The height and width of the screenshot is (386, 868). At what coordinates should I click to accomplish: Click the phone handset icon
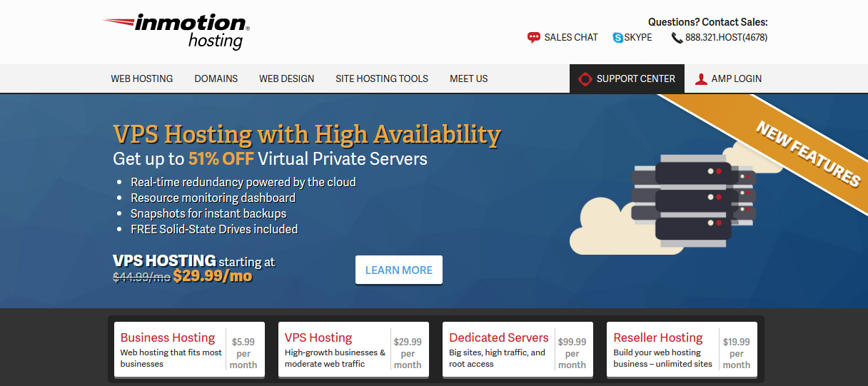(677, 38)
